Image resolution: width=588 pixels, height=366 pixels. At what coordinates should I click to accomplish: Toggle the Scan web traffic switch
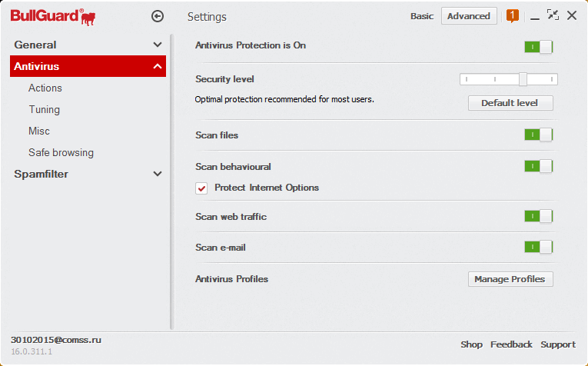tap(539, 216)
